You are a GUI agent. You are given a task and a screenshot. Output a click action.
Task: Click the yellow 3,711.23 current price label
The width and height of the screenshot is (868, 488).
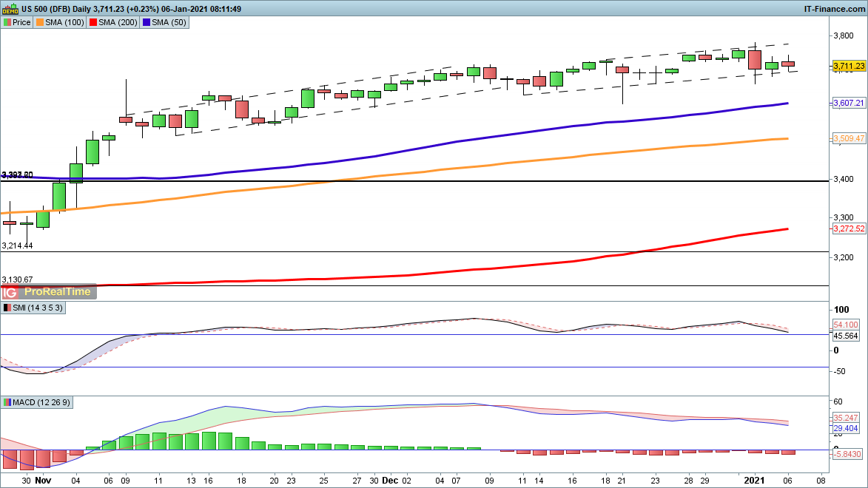pyautogui.click(x=849, y=67)
